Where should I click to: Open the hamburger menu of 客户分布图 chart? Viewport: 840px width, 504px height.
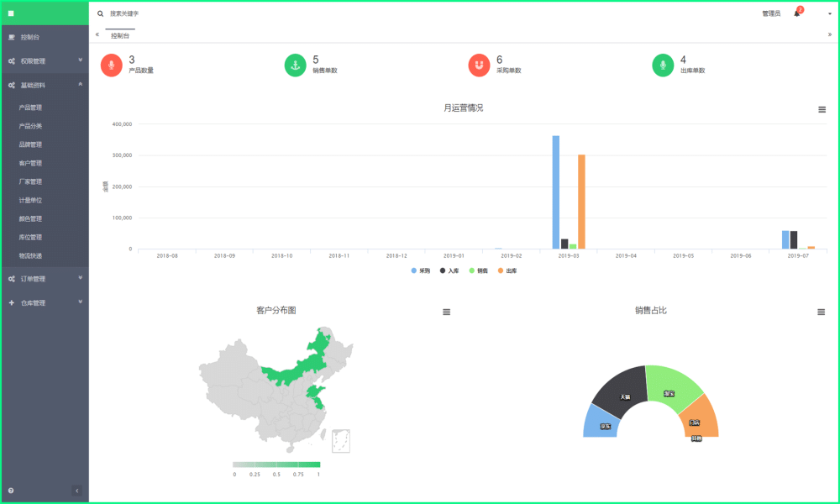(446, 312)
